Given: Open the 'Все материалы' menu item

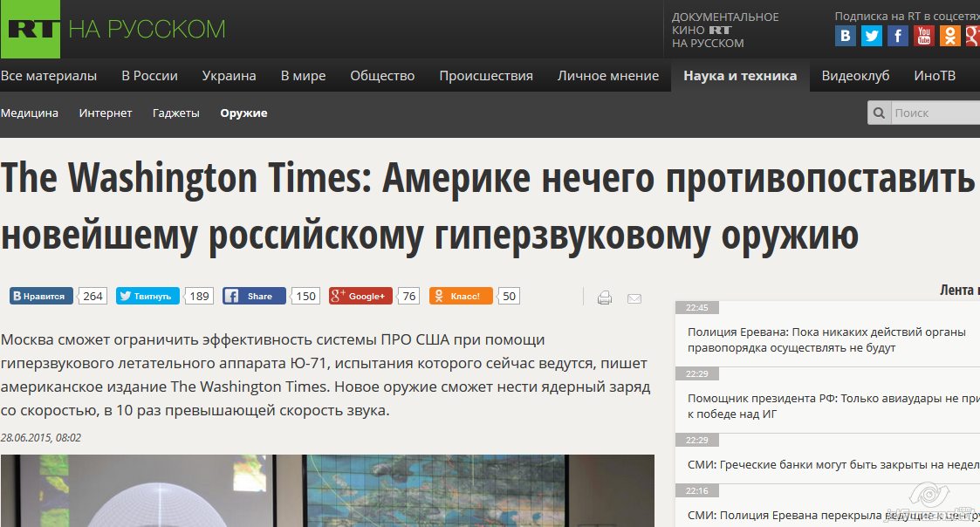Looking at the screenshot, I should tap(49, 76).
